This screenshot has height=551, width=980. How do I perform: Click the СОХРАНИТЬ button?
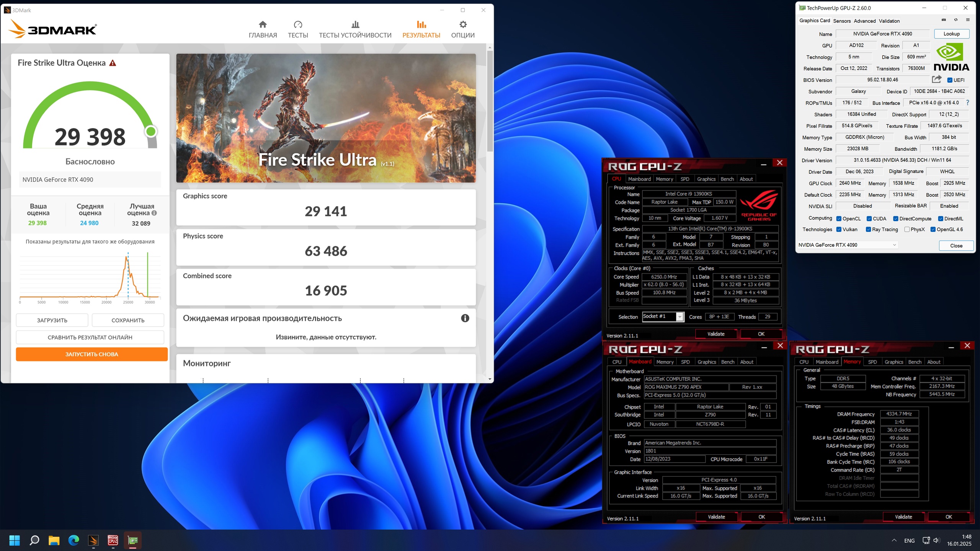click(128, 320)
